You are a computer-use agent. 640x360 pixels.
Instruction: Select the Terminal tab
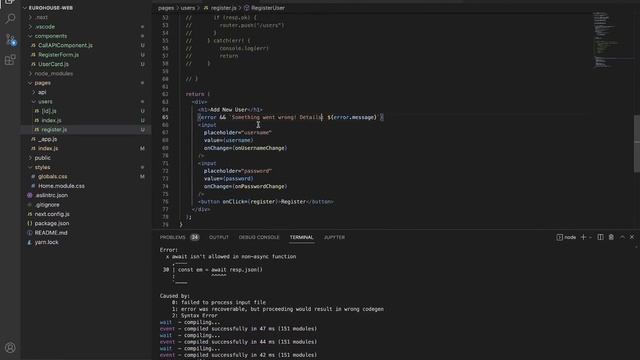(302, 237)
